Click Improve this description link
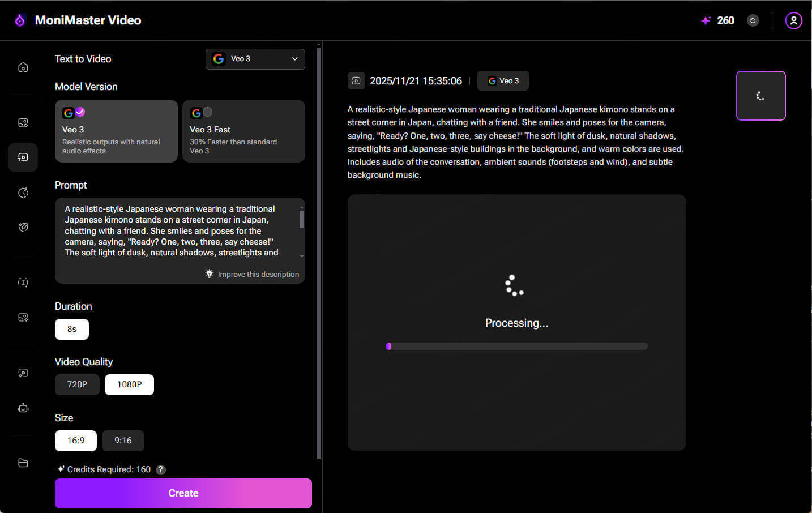 pyautogui.click(x=253, y=274)
